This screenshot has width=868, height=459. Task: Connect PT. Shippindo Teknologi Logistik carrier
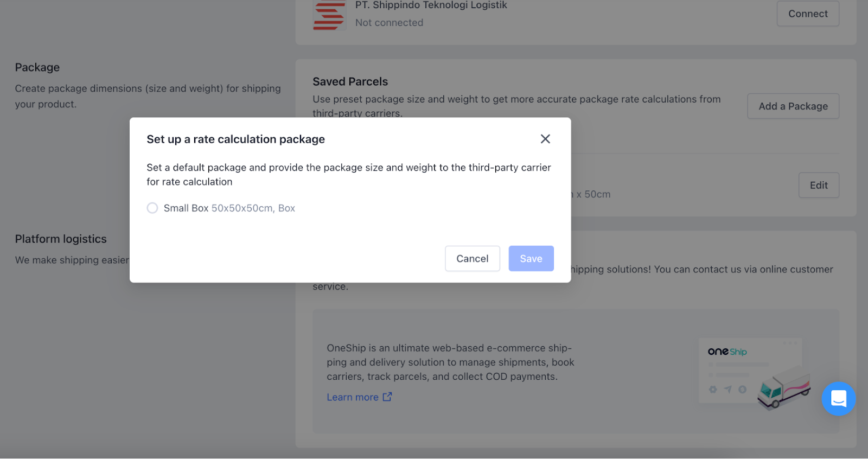(x=808, y=14)
